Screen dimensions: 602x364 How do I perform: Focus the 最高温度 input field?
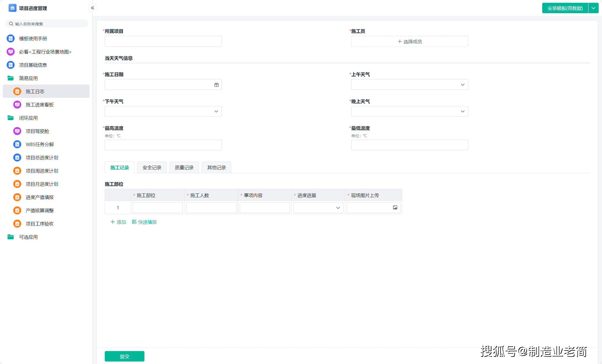163,145
